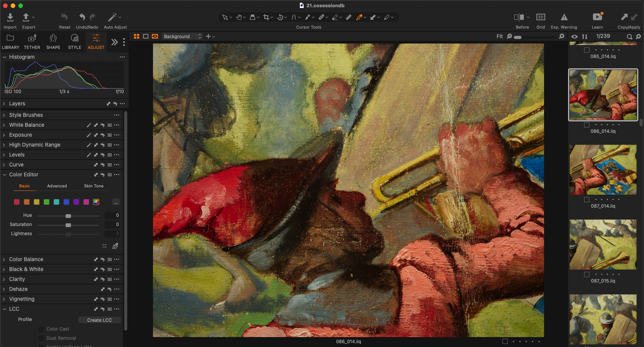644x347 pixels.
Task: Toggle browser visibility eye icon
Action: [575, 37]
